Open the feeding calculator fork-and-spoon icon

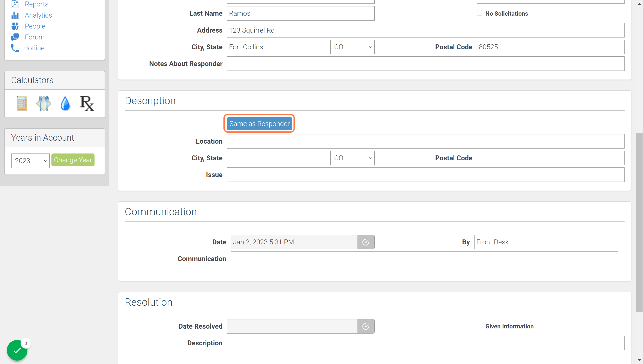(44, 103)
